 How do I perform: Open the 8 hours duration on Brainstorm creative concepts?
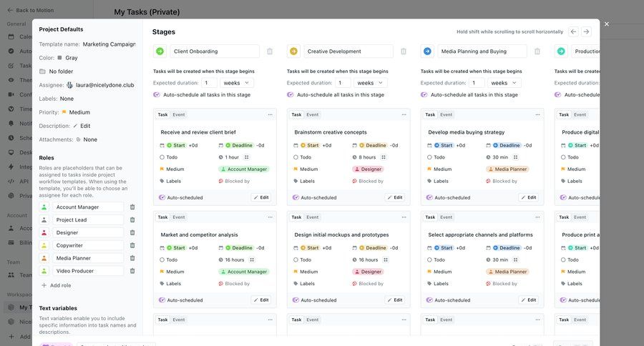tap(364, 157)
